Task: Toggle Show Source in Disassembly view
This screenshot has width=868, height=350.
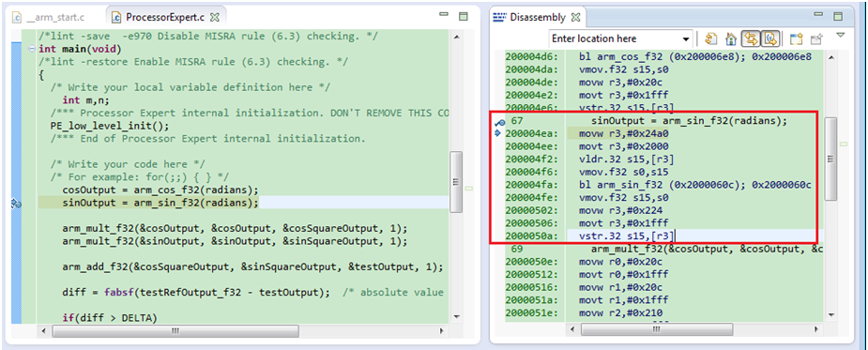Action: pos(770,38)
